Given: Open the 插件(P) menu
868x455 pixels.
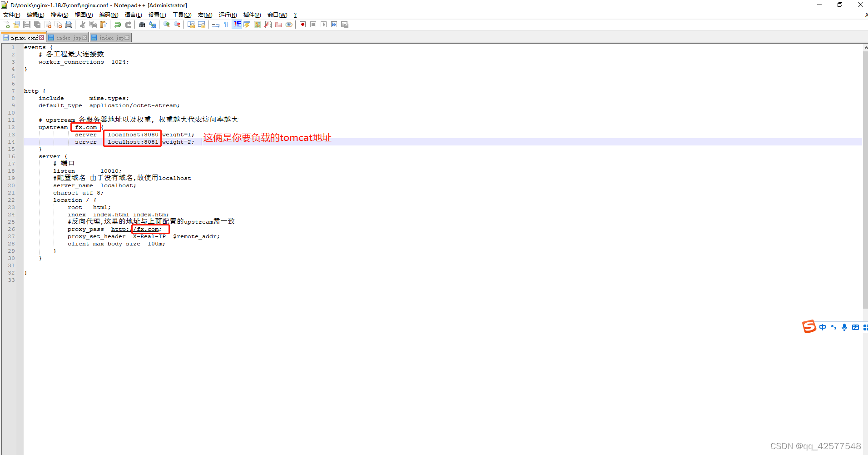Looking at the screenshot, I should pos(252,15).
